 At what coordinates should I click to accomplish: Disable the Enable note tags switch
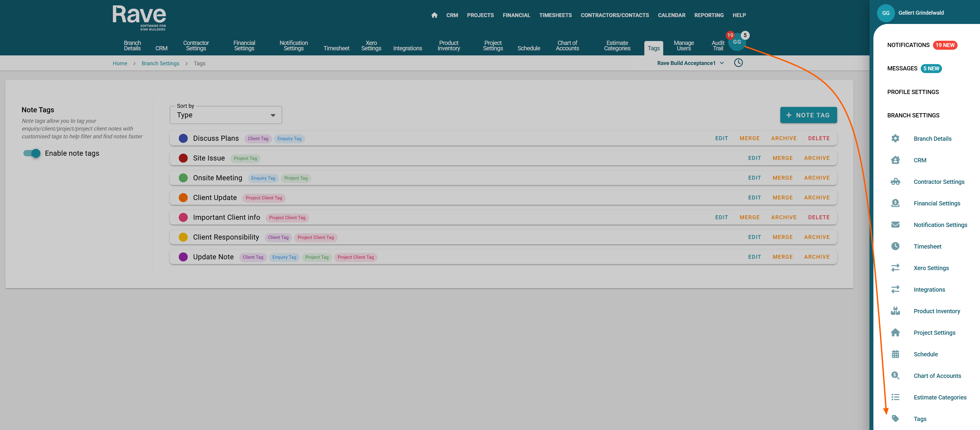click(32, 153)
